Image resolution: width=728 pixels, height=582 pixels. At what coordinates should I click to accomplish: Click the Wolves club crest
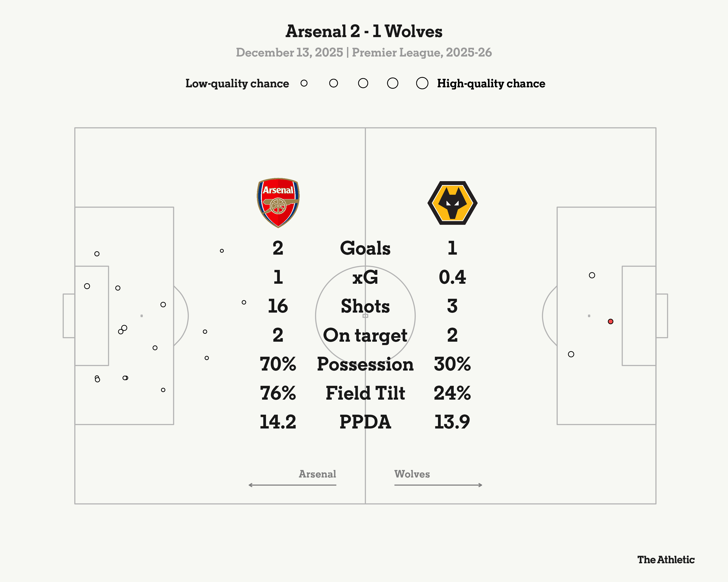tap(452, 203)
